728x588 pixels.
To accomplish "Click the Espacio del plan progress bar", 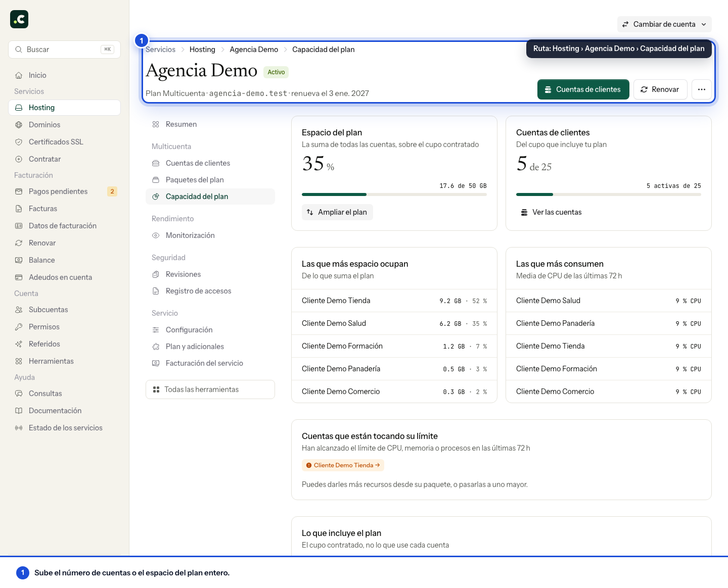I will (394, 194).
